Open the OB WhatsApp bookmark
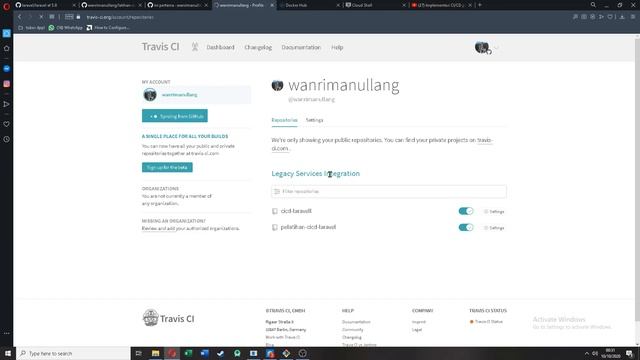The width and height of the screenshot is (640, 360). tap(65, 27)
